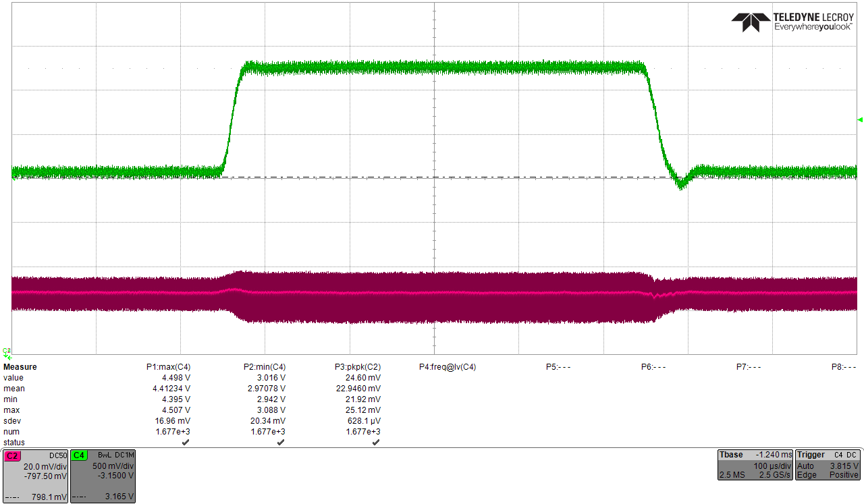
Task: Toggle the P2:min(C4) status checkmark
Action: 281,442
